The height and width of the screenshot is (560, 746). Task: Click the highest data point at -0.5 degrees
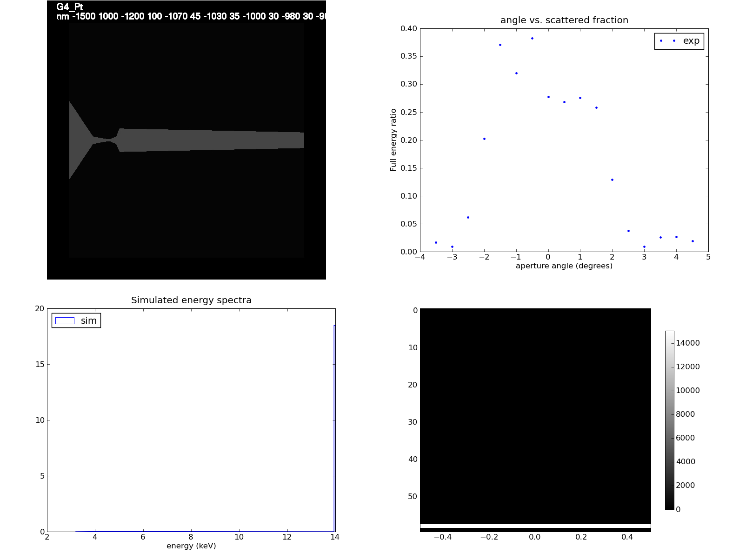coord(532,38)
